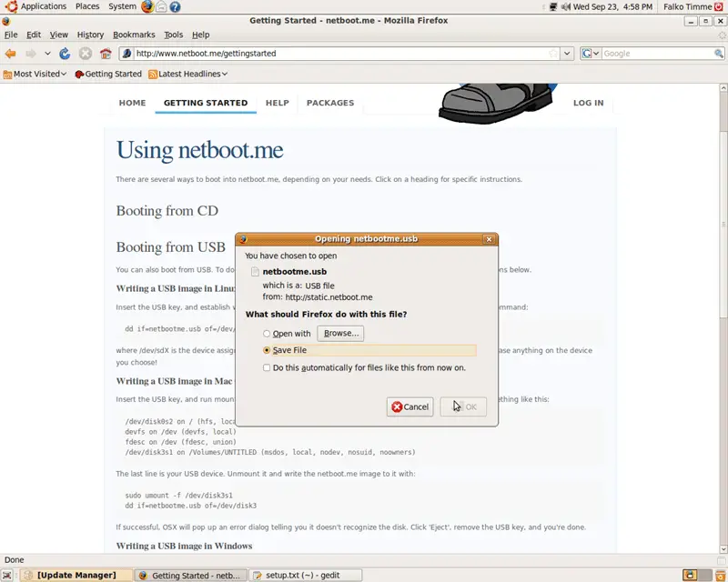Click the network connection icon in system tray
728x582 pixels.
click(553, 7)
